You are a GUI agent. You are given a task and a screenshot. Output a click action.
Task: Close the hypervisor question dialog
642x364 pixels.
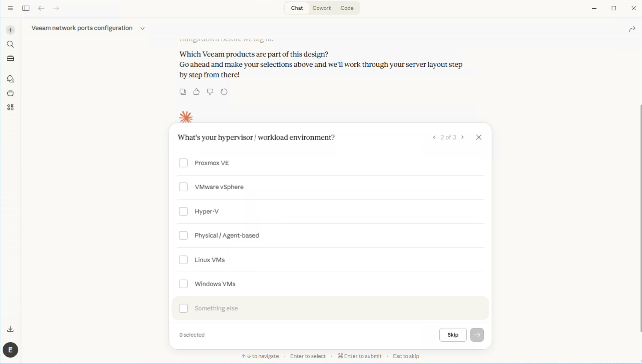[479, 137]
